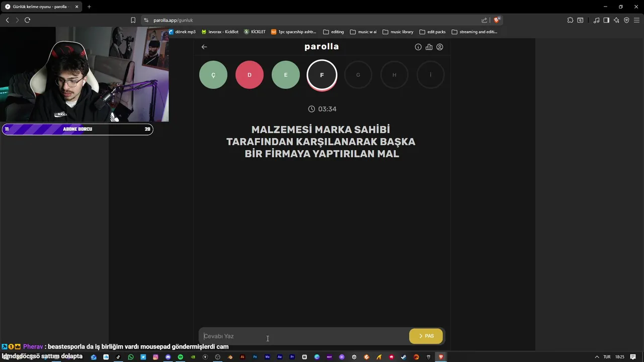Open the Windows notification center icon
This screenshot has height=362, width=644.
[x=633, y=357]
